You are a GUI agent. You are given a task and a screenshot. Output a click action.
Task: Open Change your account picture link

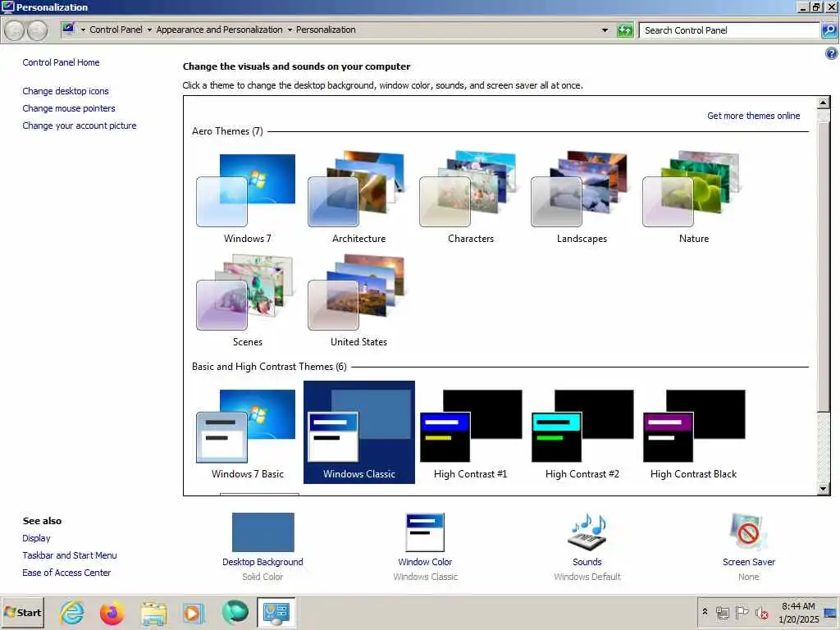[x=80, y=126]
